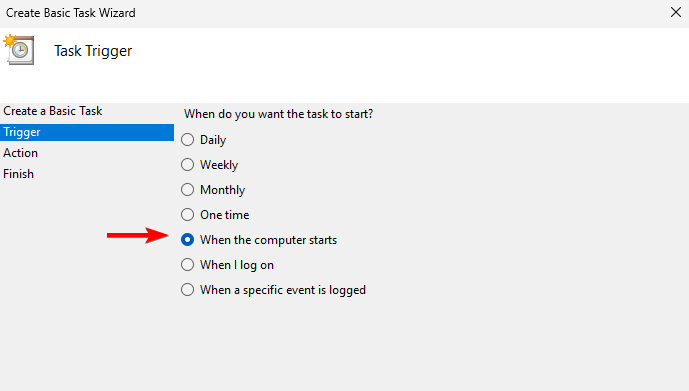
Task: Click the red arrow annotation
Action: point(138,235)
